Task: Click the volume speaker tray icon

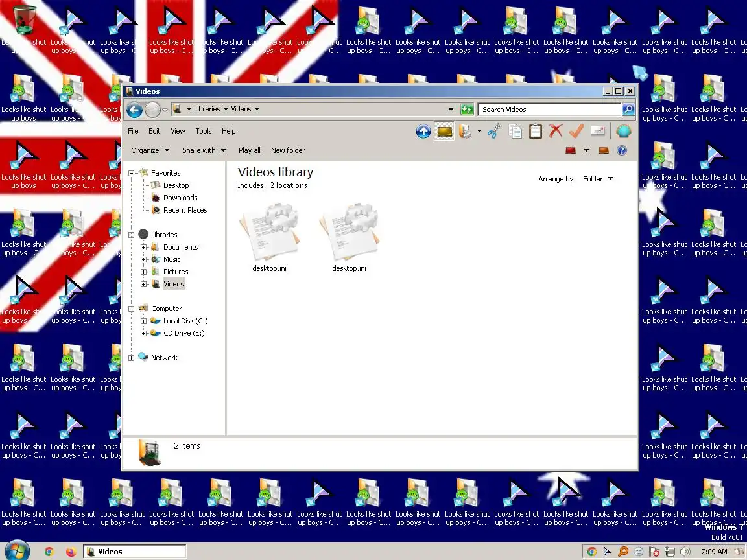Action: (685, 552)
